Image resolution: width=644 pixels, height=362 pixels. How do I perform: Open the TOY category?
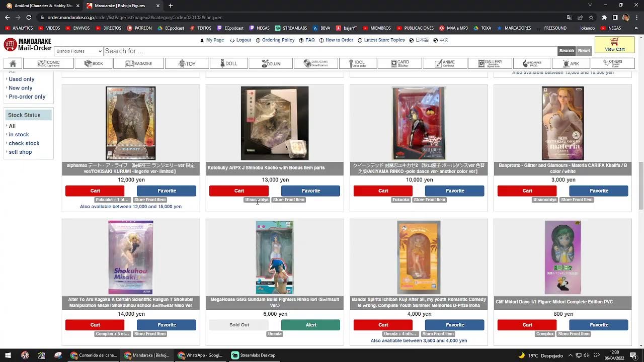click(x=187, y=63)
